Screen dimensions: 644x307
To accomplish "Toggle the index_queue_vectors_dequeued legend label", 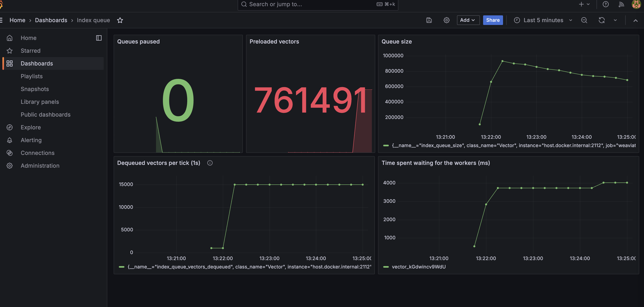I will point(249,267).
